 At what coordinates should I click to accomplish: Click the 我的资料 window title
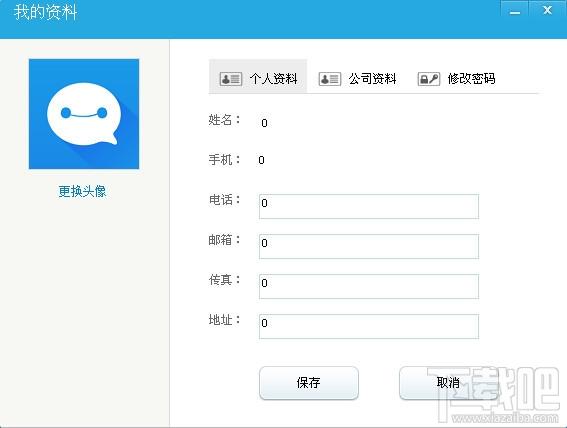pyautogui.click(x=46, y=12)
